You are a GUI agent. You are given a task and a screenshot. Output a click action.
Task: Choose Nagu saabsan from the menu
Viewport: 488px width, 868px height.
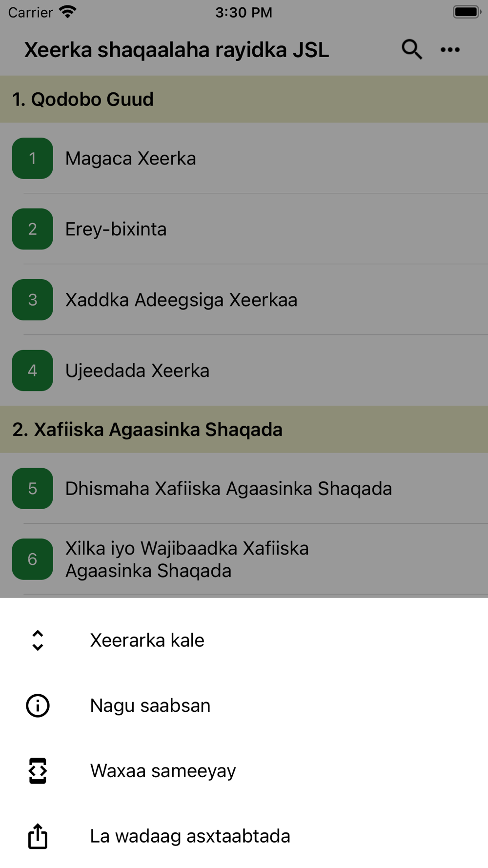pyautogui.click(x=150, y=706)
